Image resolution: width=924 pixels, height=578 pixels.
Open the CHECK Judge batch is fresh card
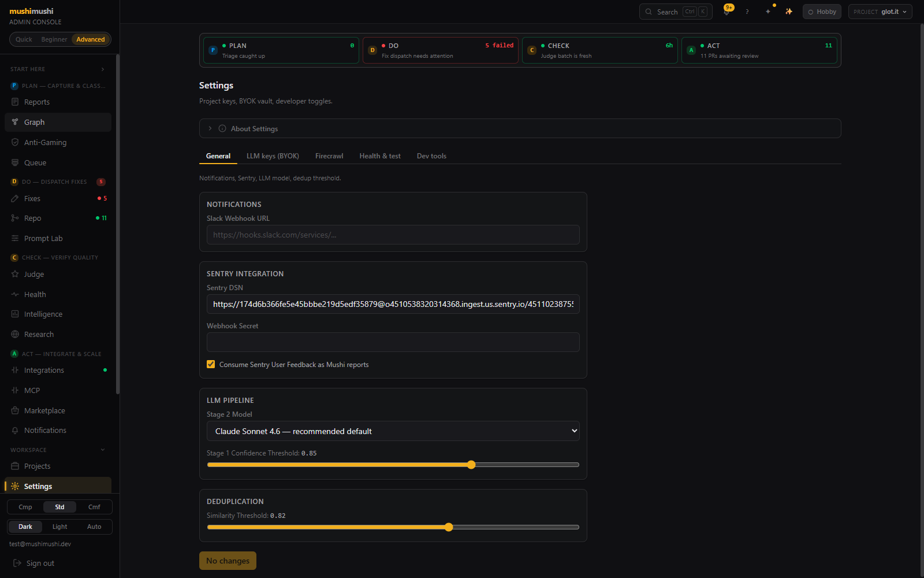(600, 50)
